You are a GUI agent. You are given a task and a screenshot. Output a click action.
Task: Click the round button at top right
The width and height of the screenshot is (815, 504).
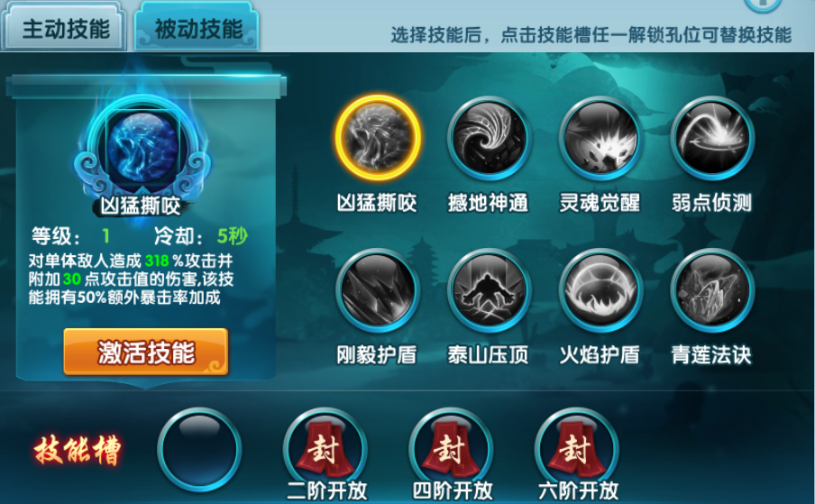pos(763,5)
